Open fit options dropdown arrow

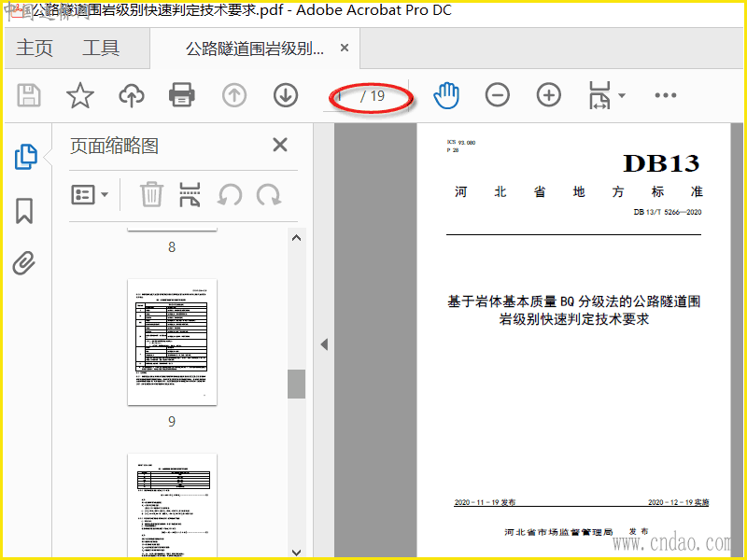point(622,95)
